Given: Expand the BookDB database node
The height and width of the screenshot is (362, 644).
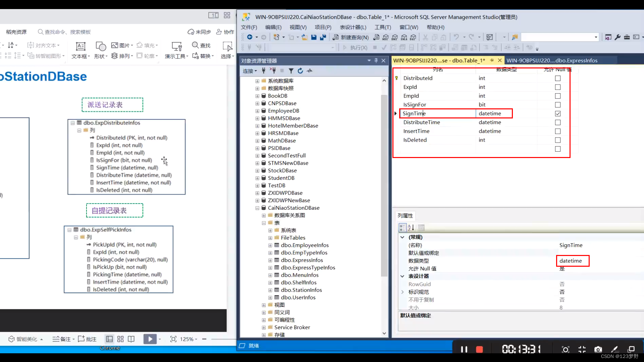Looking at the screenshot, I should coord(257,96).
